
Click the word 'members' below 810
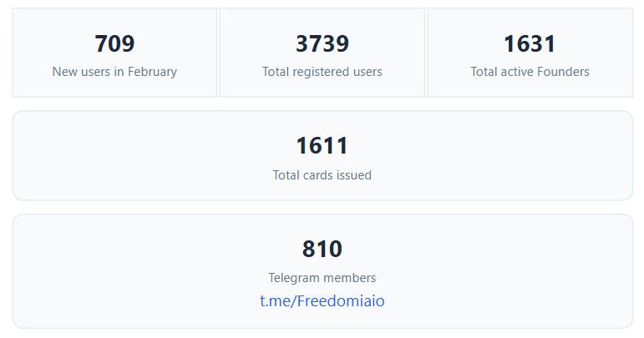point(350,278)
